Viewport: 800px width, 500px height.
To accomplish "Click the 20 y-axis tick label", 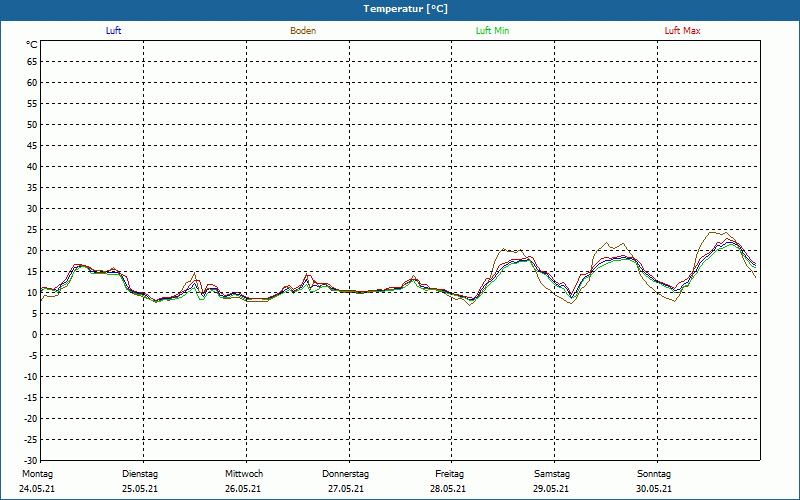I will point(32,251).
